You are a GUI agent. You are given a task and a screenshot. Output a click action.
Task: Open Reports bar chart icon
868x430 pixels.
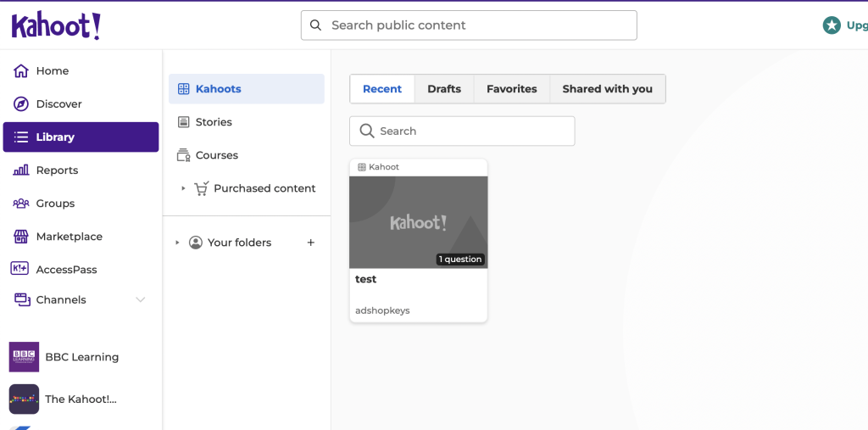tap(21, 170)
